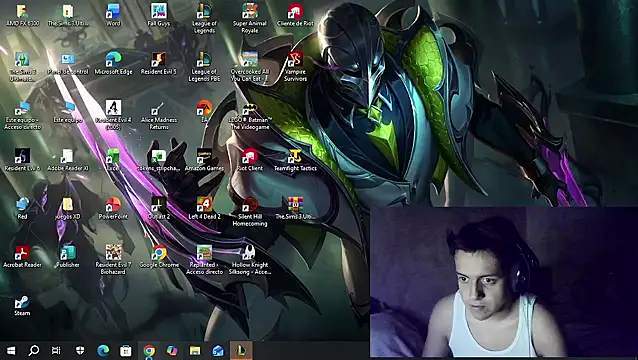Launch Replanted - Acceso directo shortcut

point(204,260)
